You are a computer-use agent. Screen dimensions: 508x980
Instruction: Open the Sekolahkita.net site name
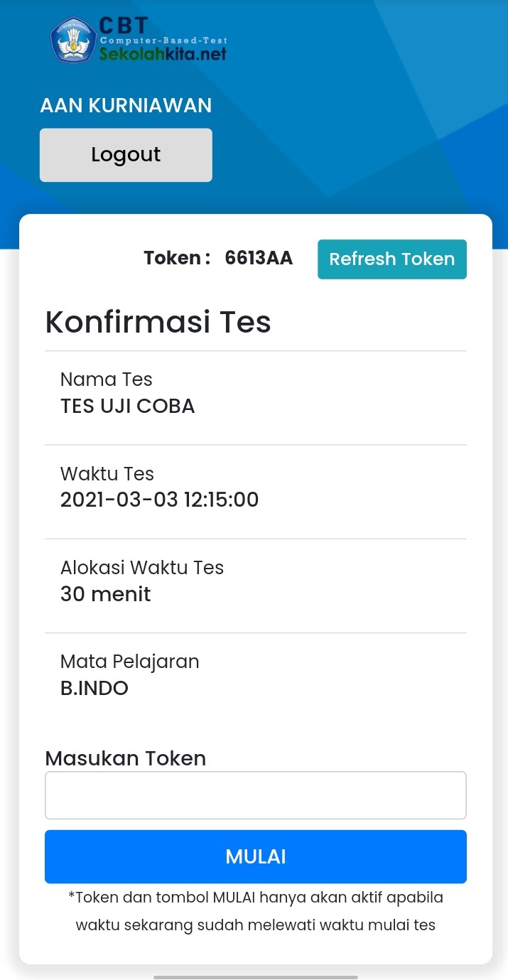163,54
